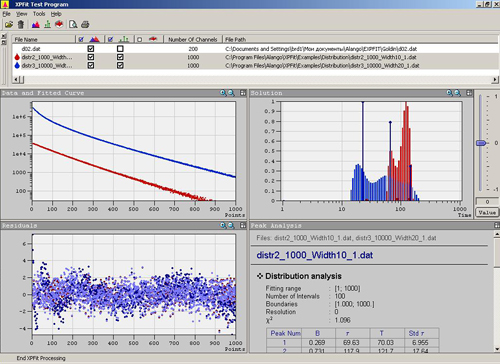Click the print preview toolbar icon
This screenshot has width=500, height=364.
(x=73, y=24)
